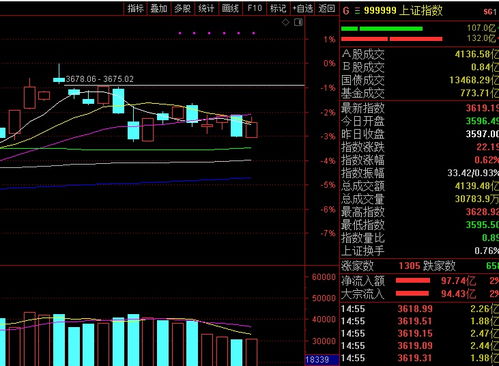
Task: Toggle the side panel icon beside the diamond
Action: (x=298, y=22)
